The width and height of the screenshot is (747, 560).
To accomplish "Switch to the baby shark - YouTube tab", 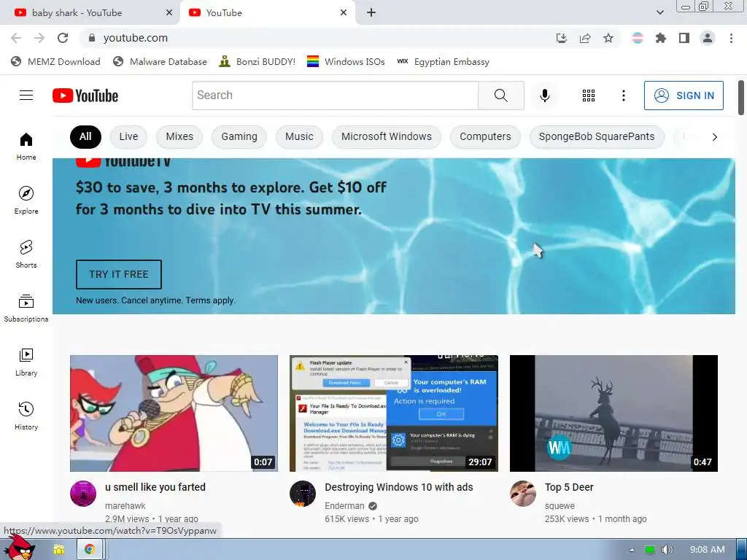I will click(x=77, y=13).
